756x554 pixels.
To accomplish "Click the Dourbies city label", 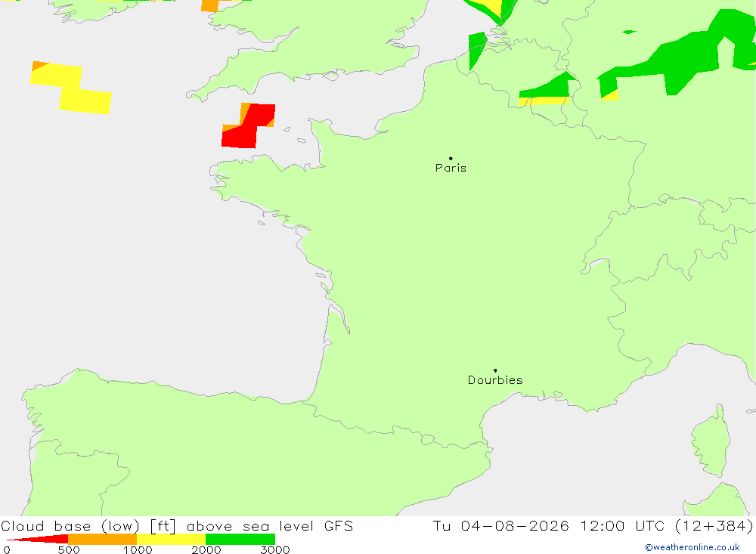I will 495,380.
